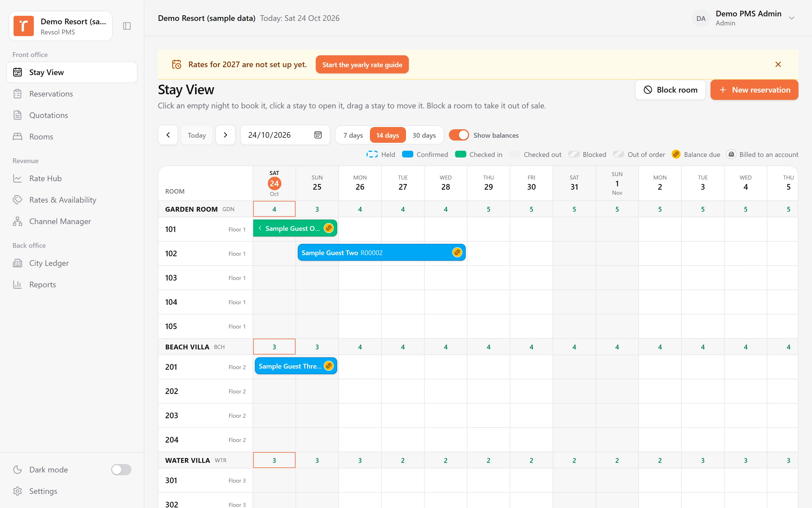Open the calendar date picker icon
812x508 pixels.
(x=318, y=135)
